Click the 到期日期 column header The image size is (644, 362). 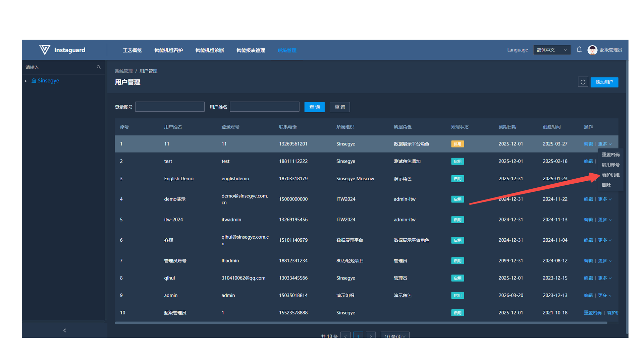click(x=507, y=127)
